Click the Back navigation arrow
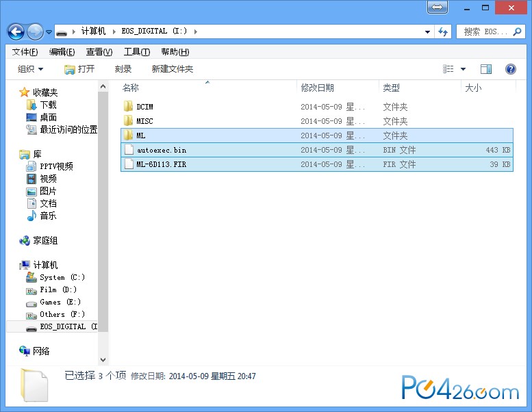532x412 pixels. pyautogui.click(x=16, y=32)
